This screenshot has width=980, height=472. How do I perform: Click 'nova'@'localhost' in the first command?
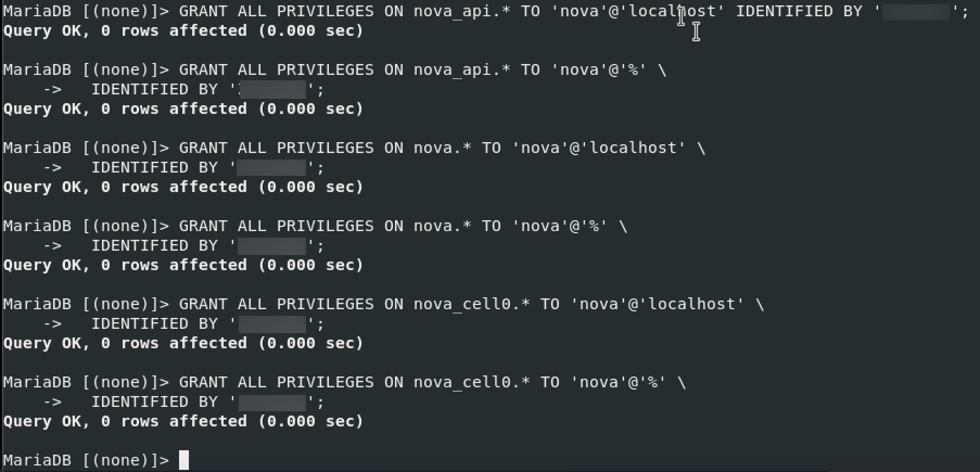pyautogui.click(x=638, y=11)
